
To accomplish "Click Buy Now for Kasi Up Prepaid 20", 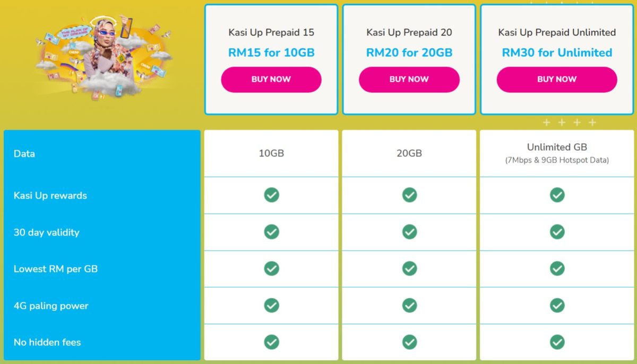I will [409, 80].
